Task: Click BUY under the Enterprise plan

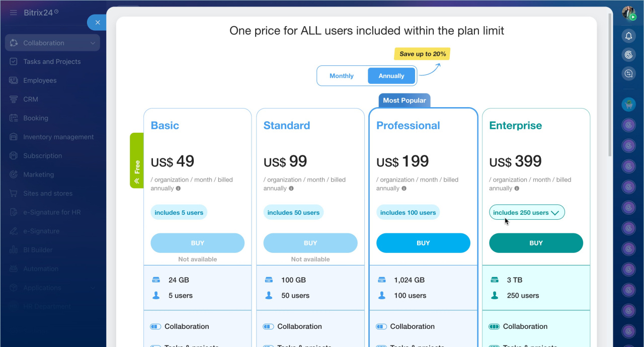Action: click(x=536, y=243)
